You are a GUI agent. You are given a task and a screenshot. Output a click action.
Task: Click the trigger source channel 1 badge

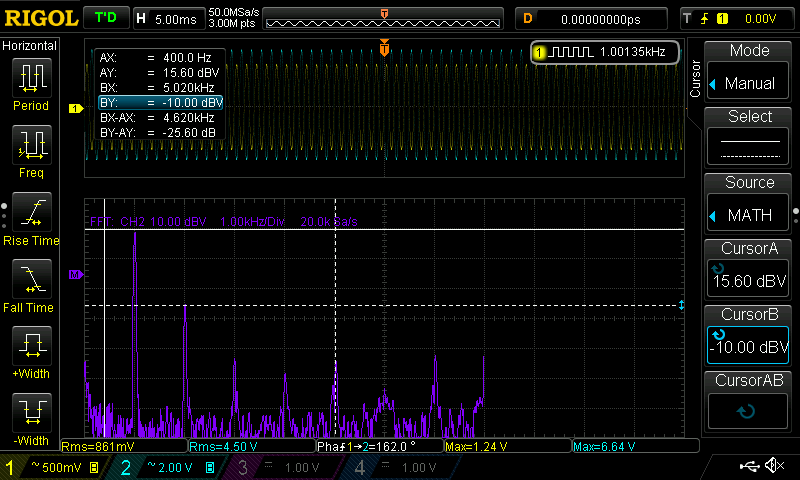point(722,19)
